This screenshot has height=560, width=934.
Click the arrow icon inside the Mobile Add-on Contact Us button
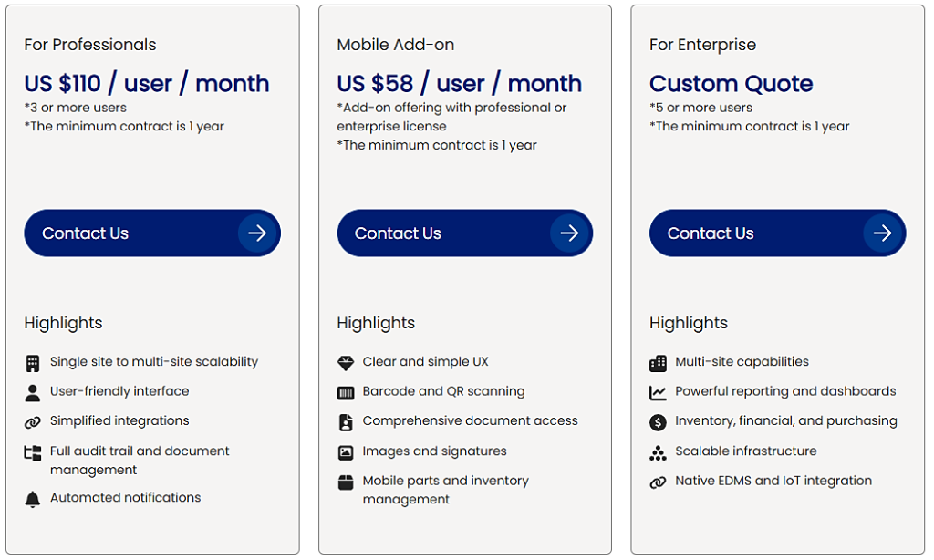coord(569,233)
